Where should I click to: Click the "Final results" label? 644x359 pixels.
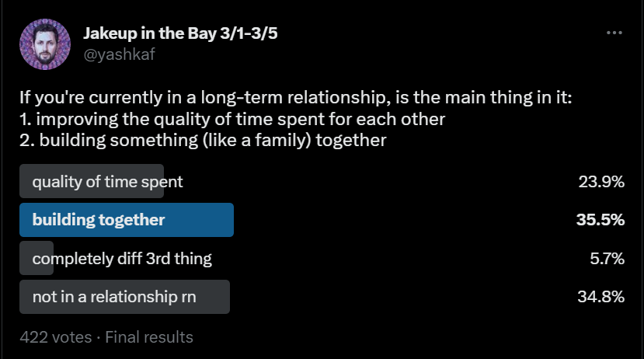click(149, 337)
